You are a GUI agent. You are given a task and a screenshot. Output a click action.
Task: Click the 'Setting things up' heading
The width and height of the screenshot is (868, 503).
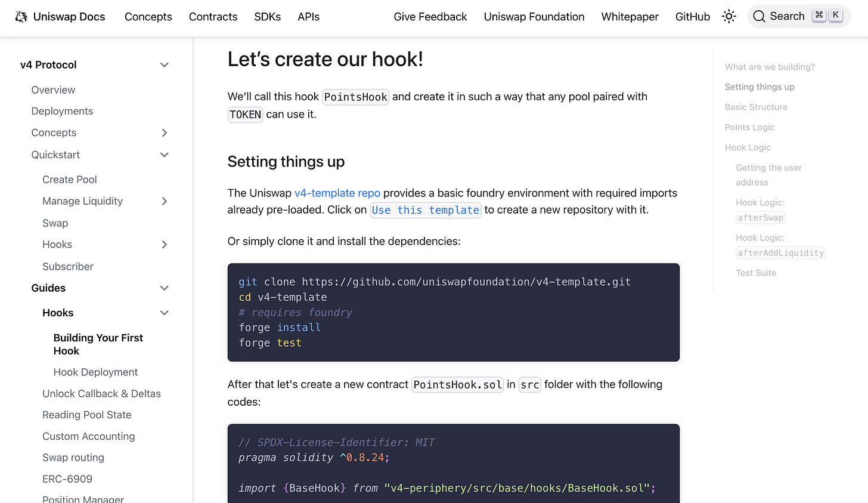click(286, 162)
